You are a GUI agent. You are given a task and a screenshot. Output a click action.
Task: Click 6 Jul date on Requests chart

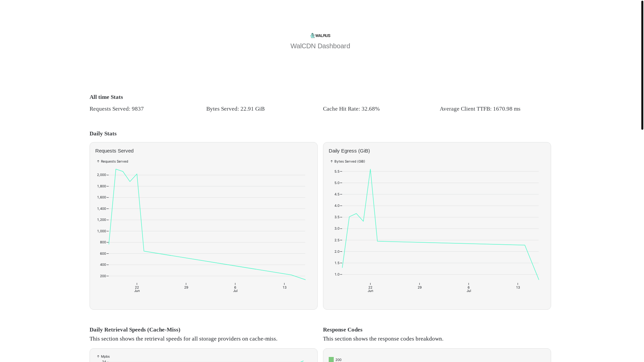coord(235,289)
